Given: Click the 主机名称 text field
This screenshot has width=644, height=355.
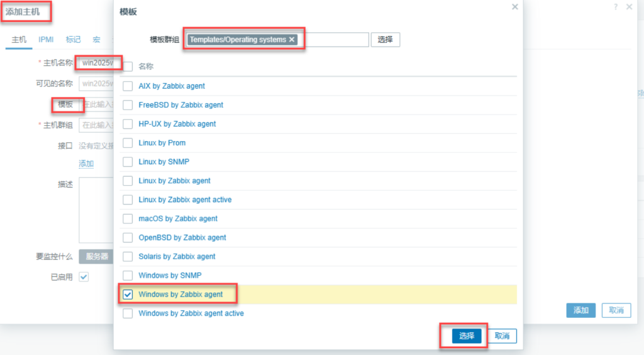Looking at the screenshot, I should coord(97,62).
